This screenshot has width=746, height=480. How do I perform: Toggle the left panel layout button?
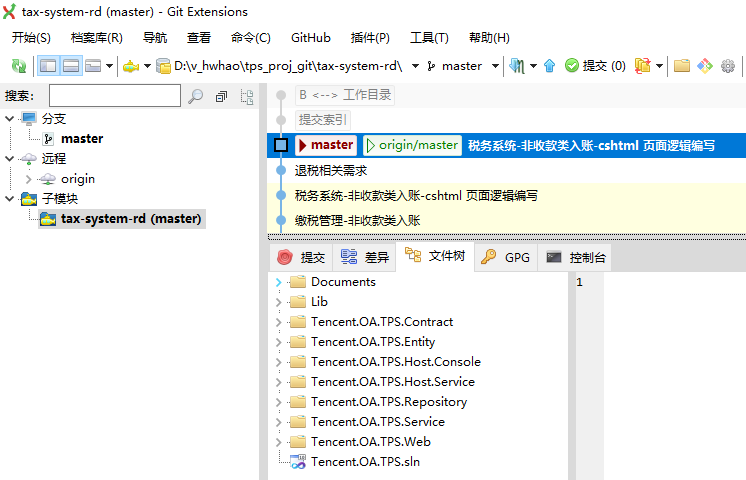pos(48,66)
